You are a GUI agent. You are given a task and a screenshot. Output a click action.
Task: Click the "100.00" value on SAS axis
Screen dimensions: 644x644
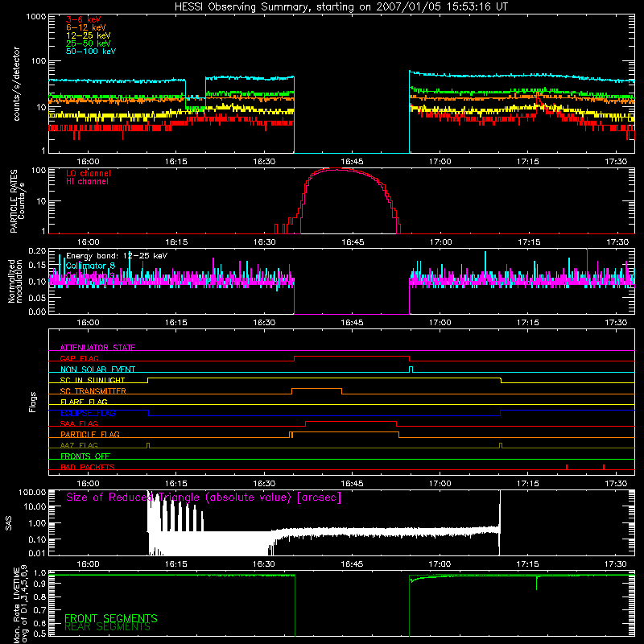tap(32, 492)
